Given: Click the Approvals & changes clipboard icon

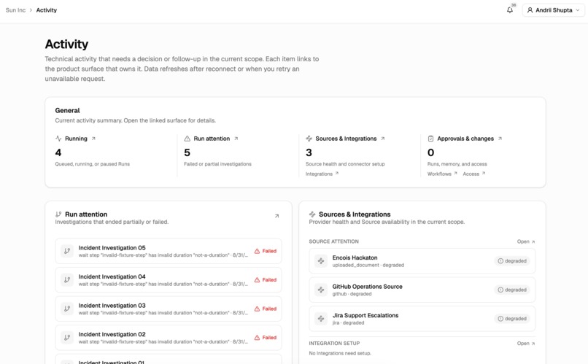Looking at the screenshot, I should click(430, 139).
